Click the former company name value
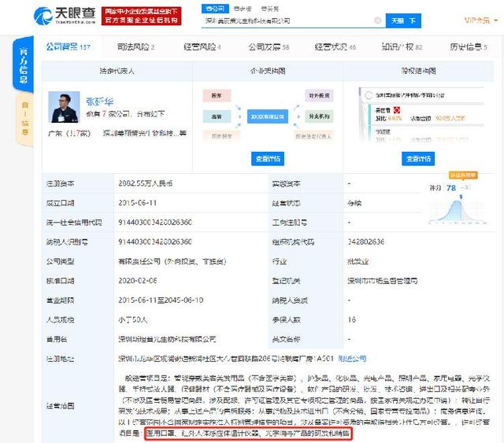 [167, 339]
